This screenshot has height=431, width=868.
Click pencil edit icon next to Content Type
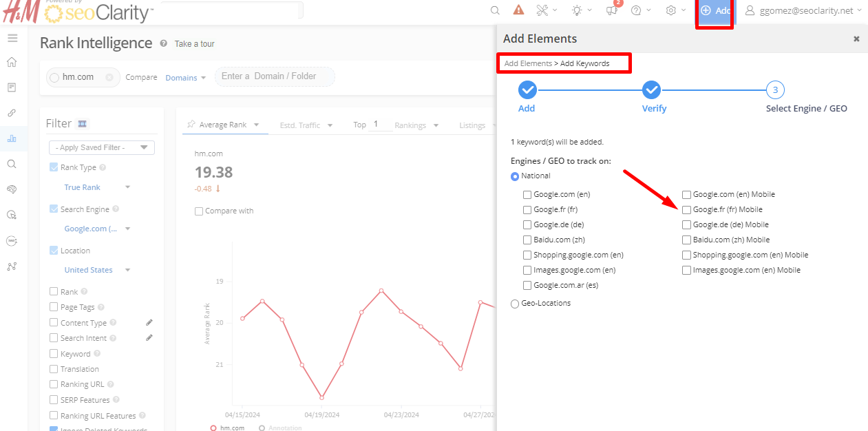coord(149,322)
